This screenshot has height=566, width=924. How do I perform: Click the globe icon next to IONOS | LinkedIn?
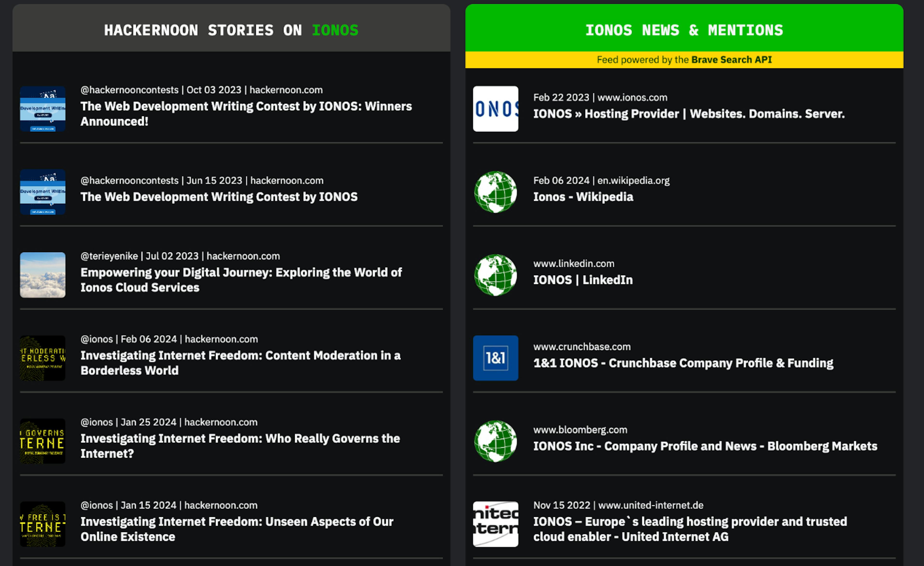(495, 275)
